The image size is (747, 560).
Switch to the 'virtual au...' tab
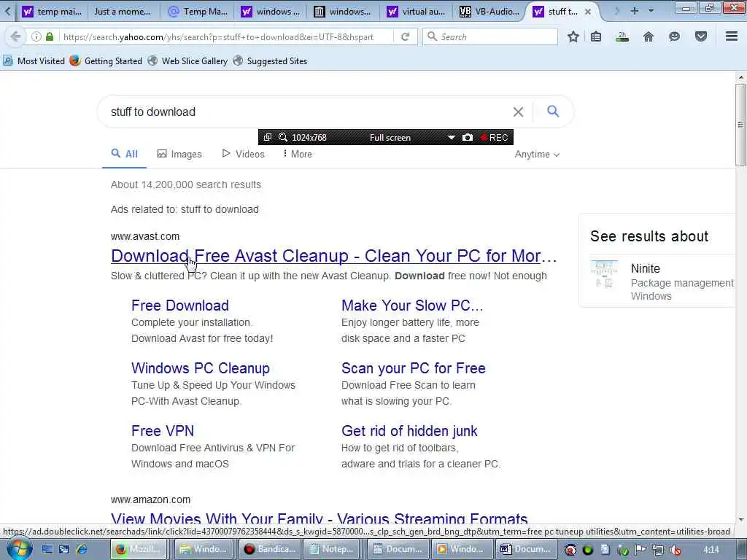click(x=416, y=12)
